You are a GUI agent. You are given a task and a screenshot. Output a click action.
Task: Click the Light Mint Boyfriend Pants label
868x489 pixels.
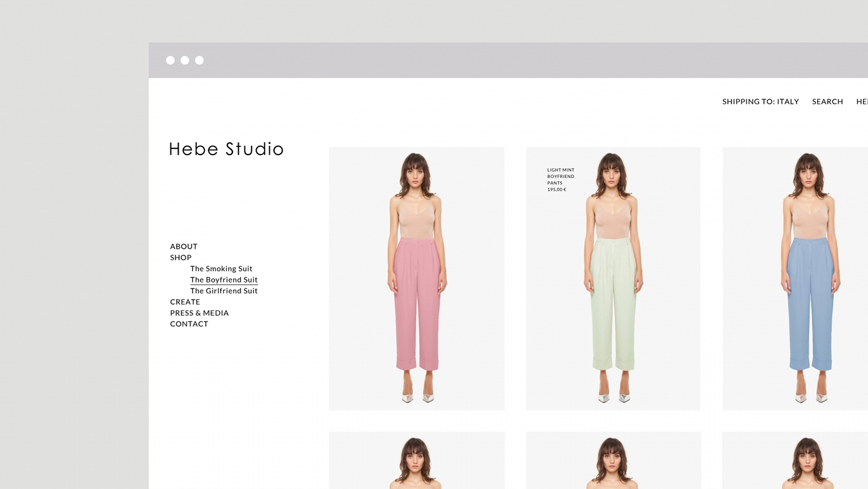tap(560, 179)
